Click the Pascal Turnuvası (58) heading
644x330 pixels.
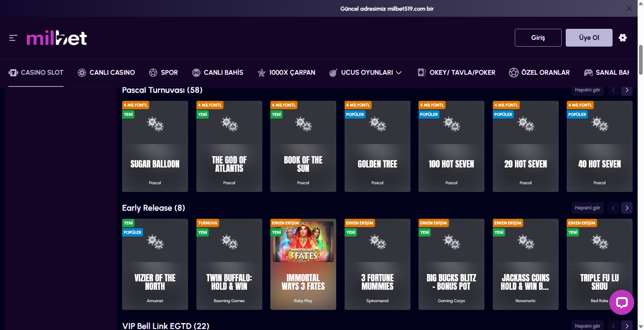point(162,90)
